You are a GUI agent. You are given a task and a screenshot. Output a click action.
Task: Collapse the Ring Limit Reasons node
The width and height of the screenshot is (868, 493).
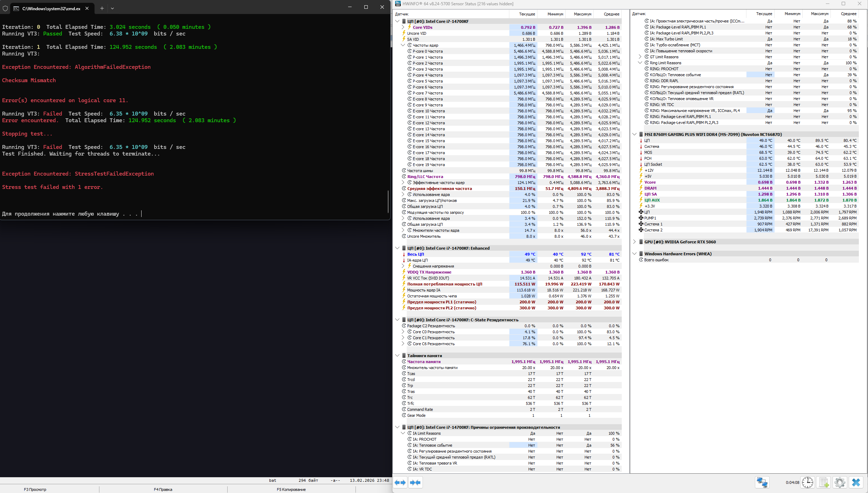(x=640, y=63)
